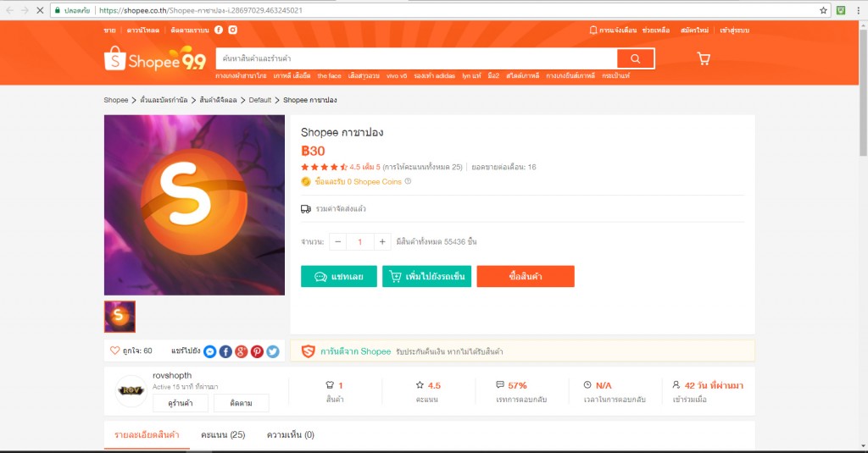
Task: Open Shopee's Facebook page from header icon
Action: tap(219, 30)
